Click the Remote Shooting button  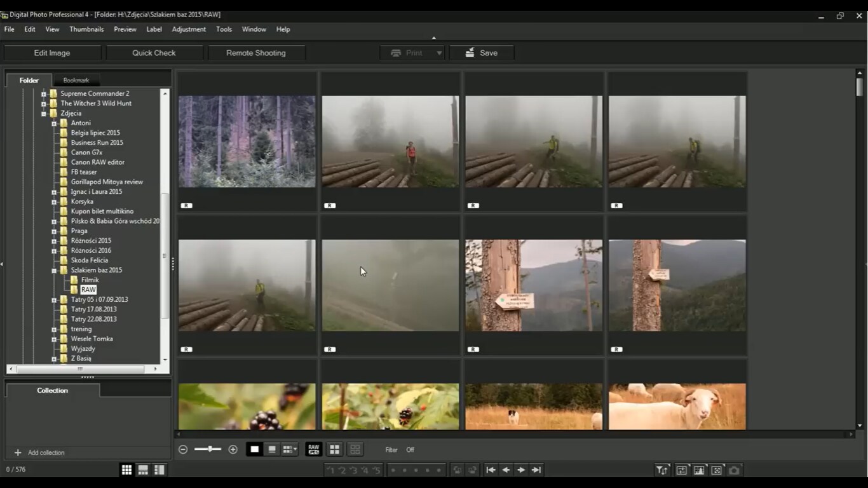[256, 53]
